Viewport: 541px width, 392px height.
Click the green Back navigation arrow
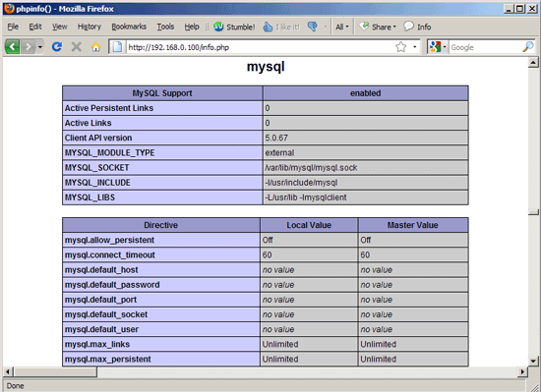13,46
